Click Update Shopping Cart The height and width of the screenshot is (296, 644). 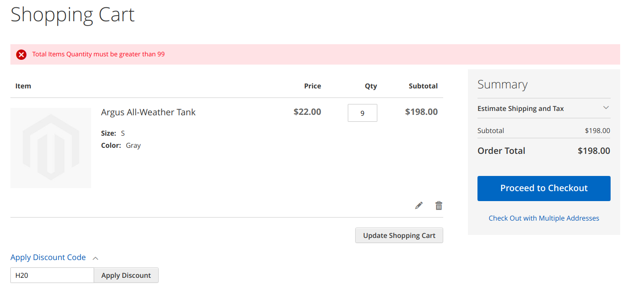(399, 235)
